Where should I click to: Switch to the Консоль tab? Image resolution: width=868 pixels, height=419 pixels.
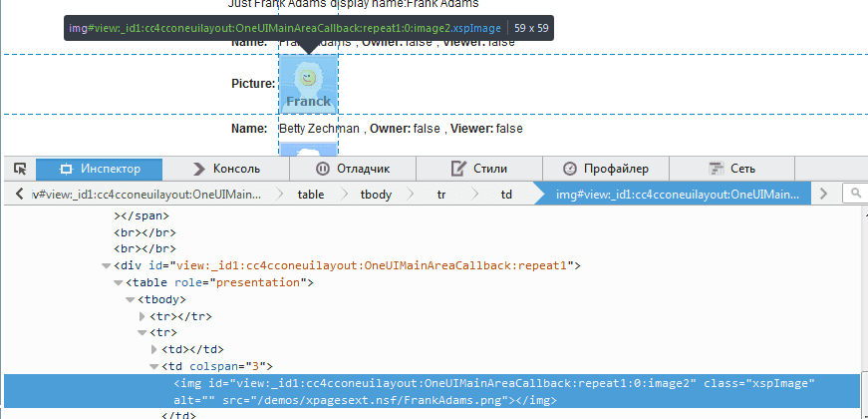tap(227, 169)
